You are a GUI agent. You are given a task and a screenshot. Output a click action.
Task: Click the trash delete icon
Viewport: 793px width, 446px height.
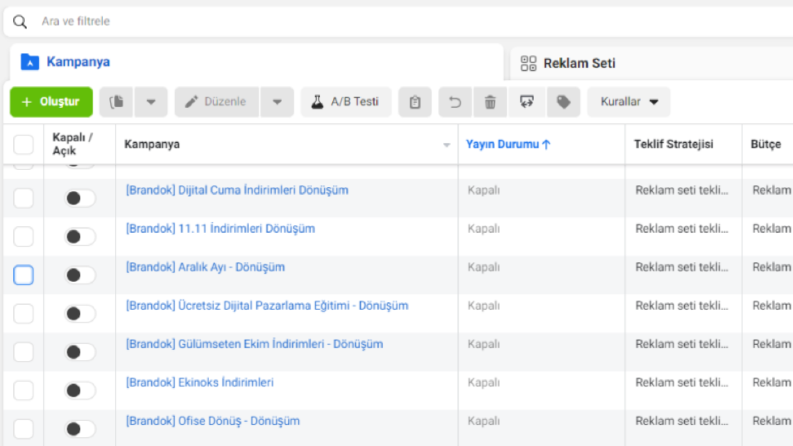coord(490,102)
